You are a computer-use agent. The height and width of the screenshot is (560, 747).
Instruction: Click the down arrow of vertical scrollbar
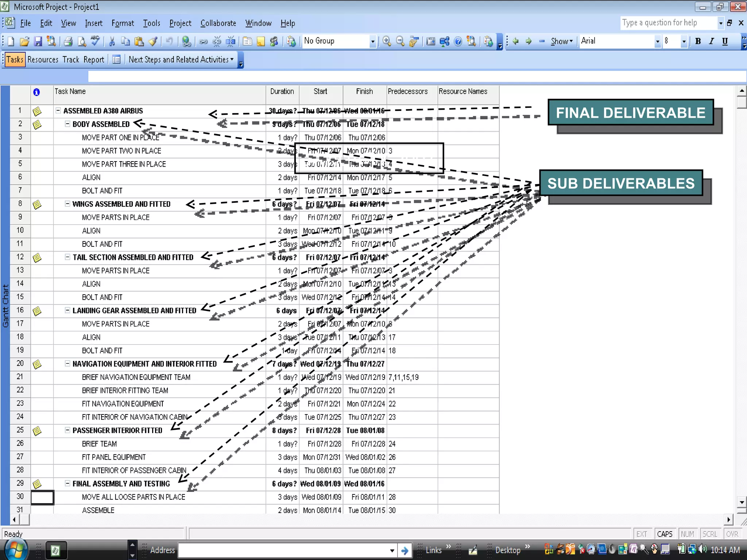tap(742, 502)
